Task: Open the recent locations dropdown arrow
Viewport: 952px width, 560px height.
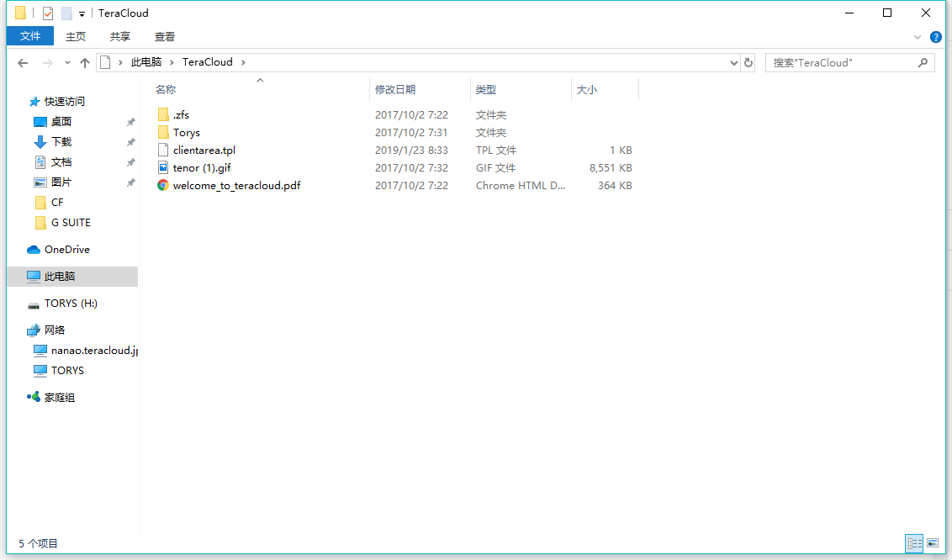Action: (x=67, y=63)
